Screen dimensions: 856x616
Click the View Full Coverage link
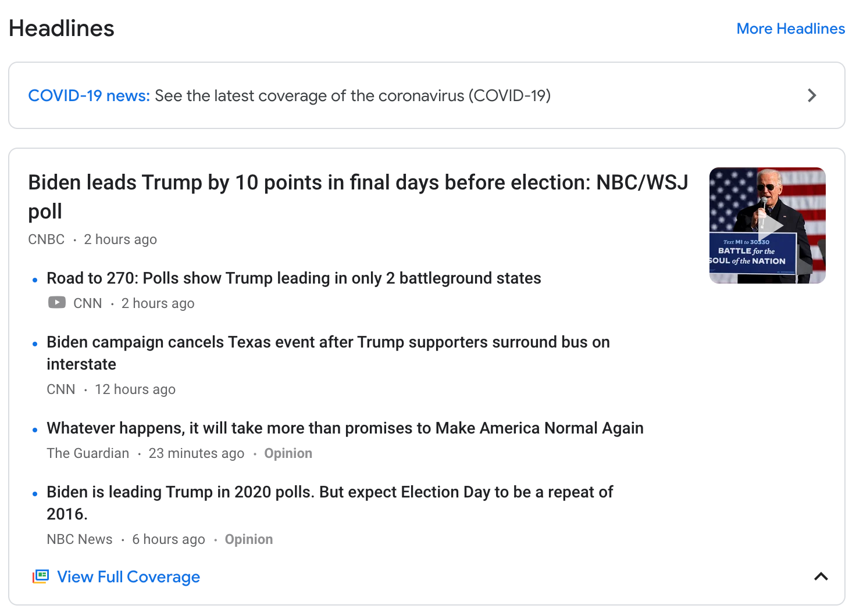pos(129,576)
